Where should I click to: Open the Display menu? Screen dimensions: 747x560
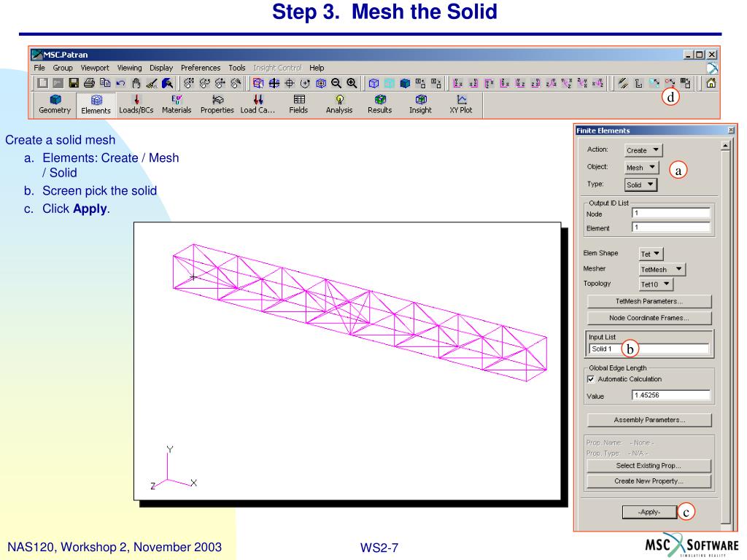[x=161, y=68]
